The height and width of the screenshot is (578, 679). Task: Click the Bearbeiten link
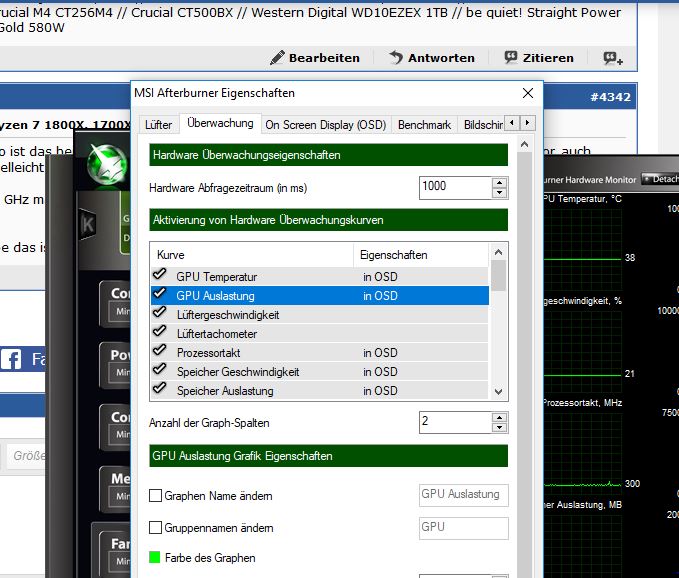click(324, 58)
